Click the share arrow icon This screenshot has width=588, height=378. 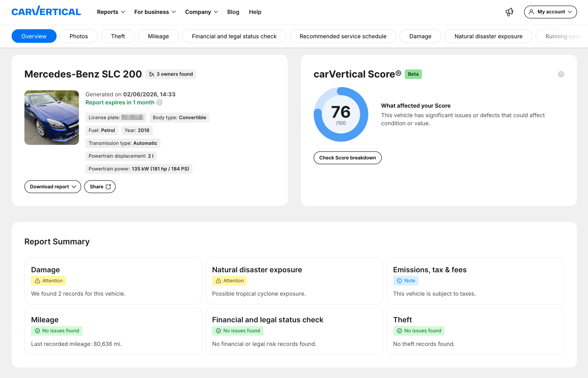click(108, 187)
